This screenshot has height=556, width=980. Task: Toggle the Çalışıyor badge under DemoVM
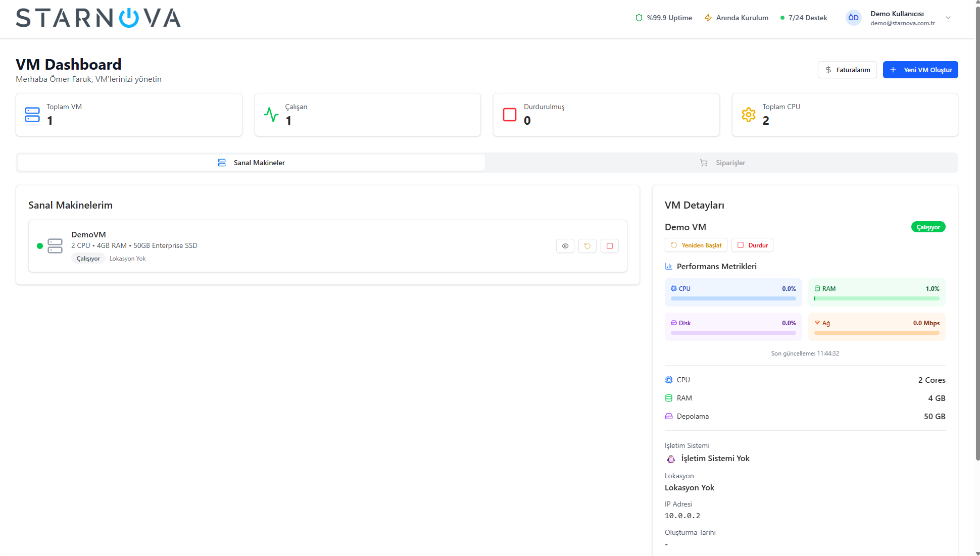(88, 258)
